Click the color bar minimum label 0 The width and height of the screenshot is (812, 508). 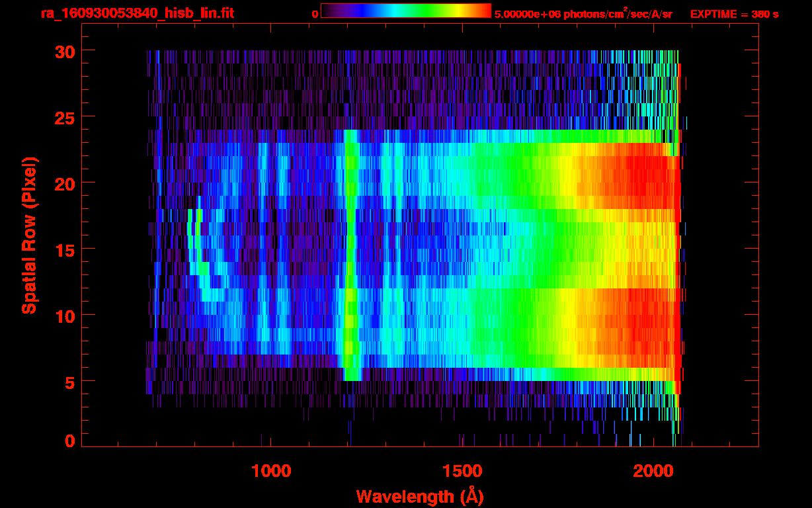click(315, 14)
